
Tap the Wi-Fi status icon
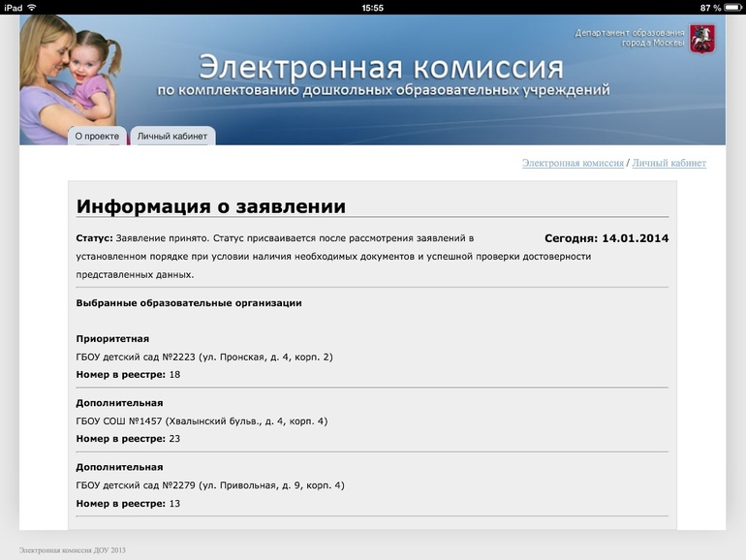pos(32,7)
